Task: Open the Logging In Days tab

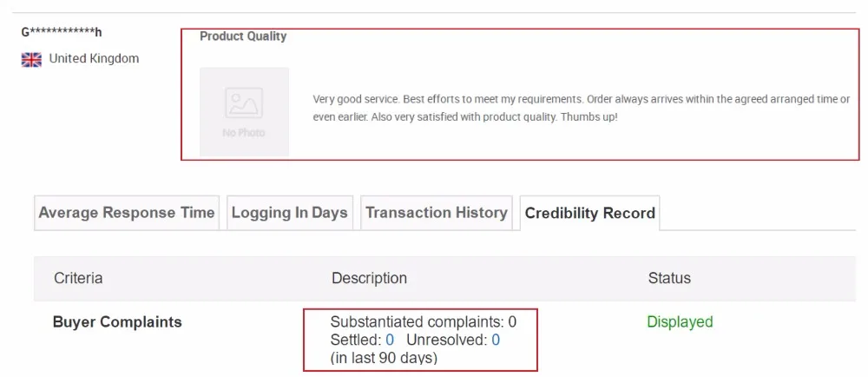Action: click(x=290, y=213)
